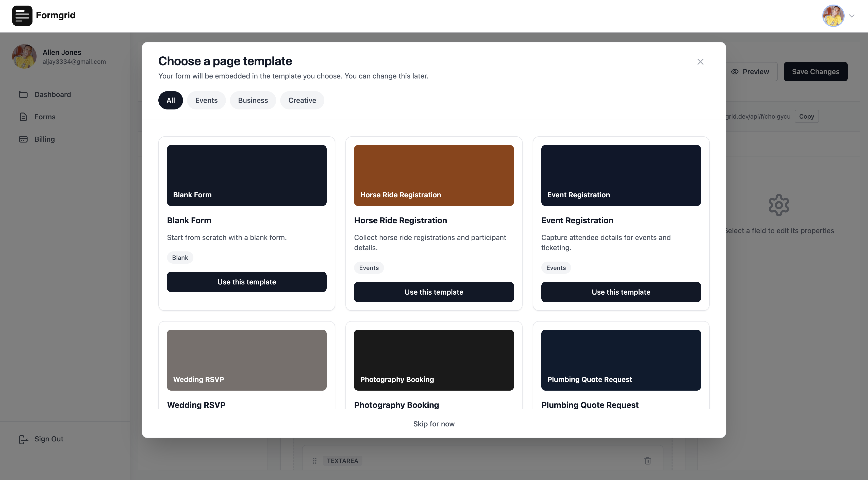Image resolution: width=868 pixels, height=480 pixels.
Task: Click the Wedding RSVP preview thumbnail
Action: [247, 360]
